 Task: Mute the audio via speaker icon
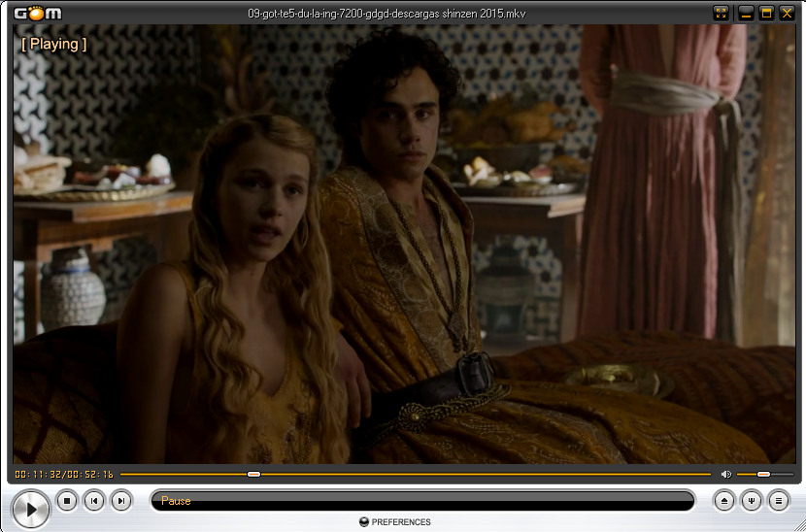coord(725,474)
